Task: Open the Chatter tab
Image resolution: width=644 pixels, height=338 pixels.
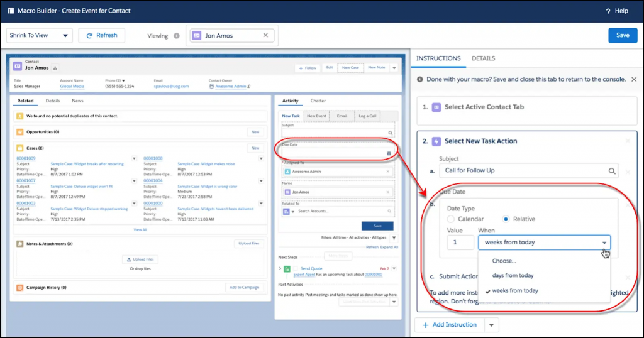Action: click(318, 101)
